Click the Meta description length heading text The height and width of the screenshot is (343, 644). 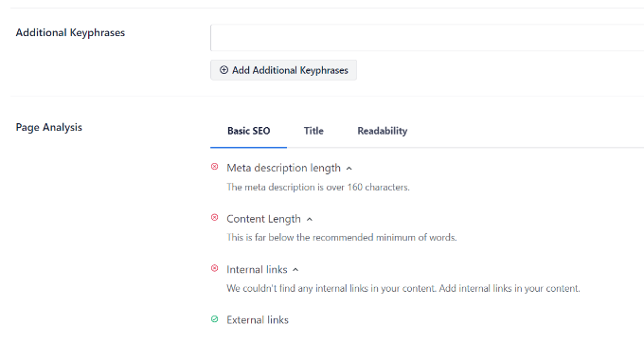283,168
